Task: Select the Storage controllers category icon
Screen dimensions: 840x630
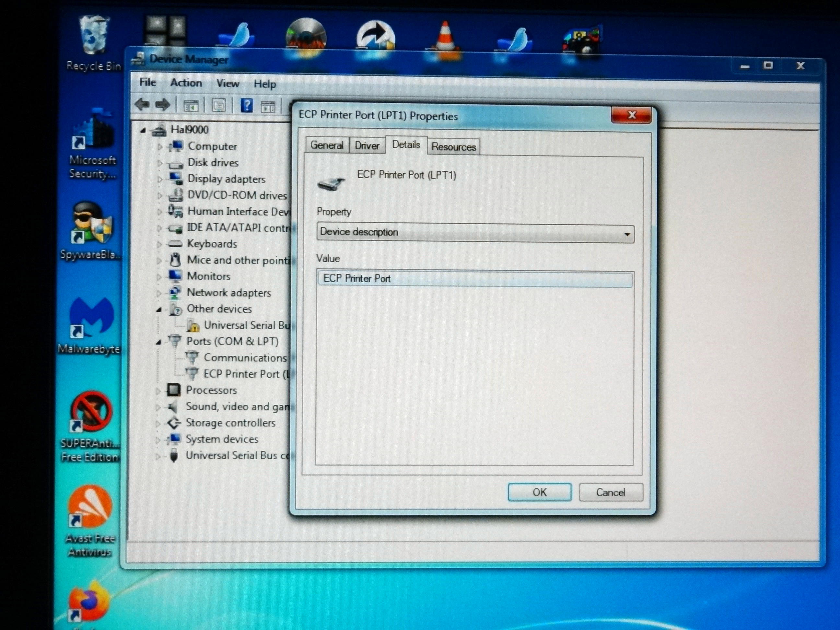Action: click(x=174, y=422)
